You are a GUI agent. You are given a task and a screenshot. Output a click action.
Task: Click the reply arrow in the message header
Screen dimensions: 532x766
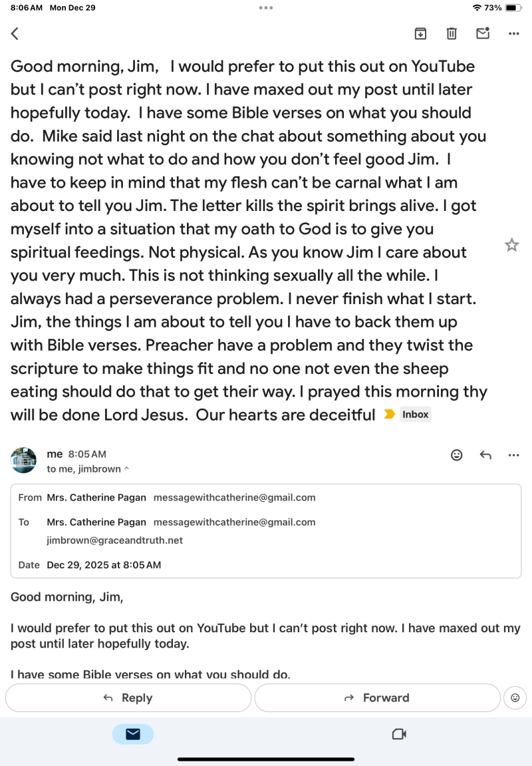[485, 455]
